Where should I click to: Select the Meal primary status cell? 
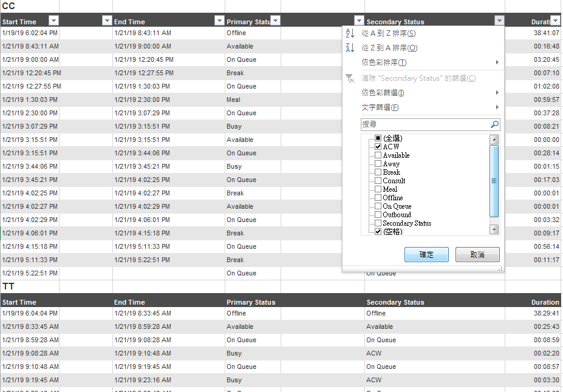253,100
